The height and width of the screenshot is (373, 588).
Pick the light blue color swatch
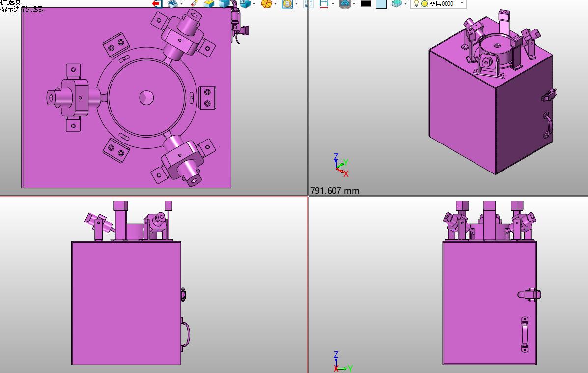[381, 4]
